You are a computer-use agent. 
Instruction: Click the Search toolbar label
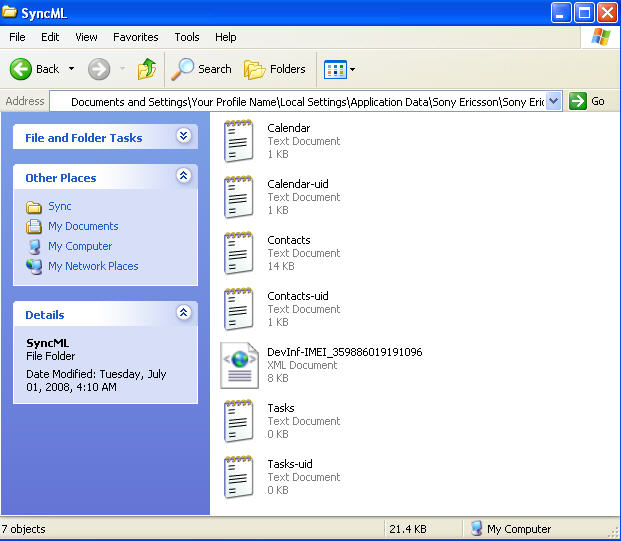coord(215,69)
